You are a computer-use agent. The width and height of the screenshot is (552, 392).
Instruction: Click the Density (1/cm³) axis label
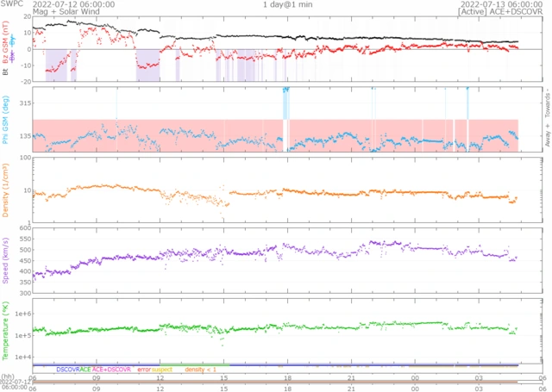click(x=5, y=190)
